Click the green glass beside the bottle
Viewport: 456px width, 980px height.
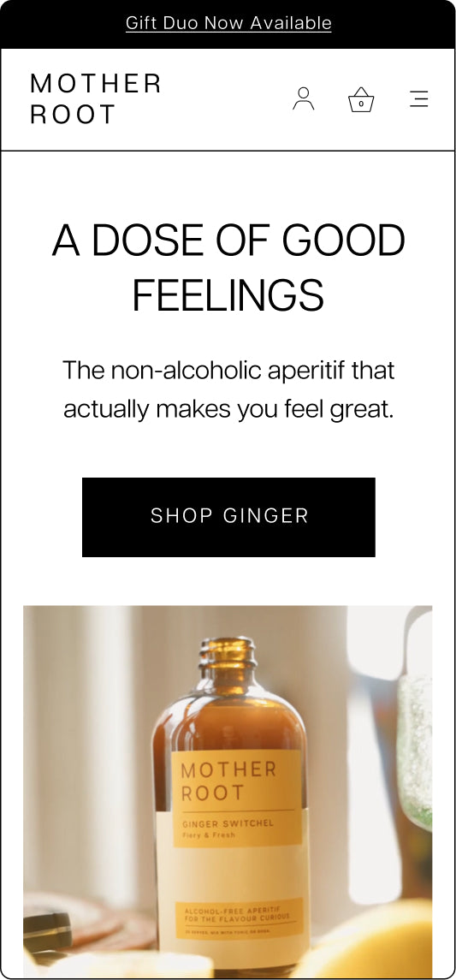point(415,750)
